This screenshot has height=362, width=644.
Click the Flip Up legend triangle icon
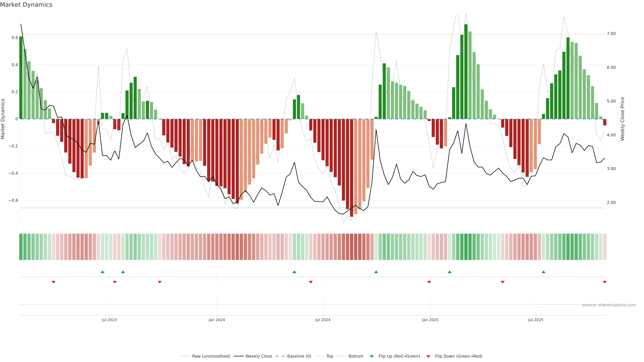click(x=371, y=356)
